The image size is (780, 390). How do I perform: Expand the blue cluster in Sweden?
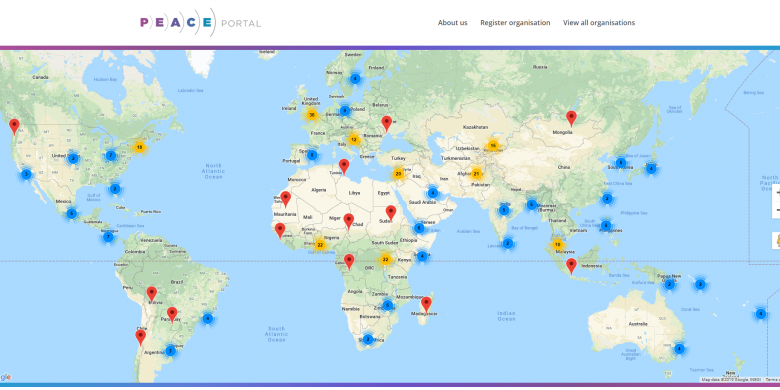pyautogui.click(x=355, y=79)
